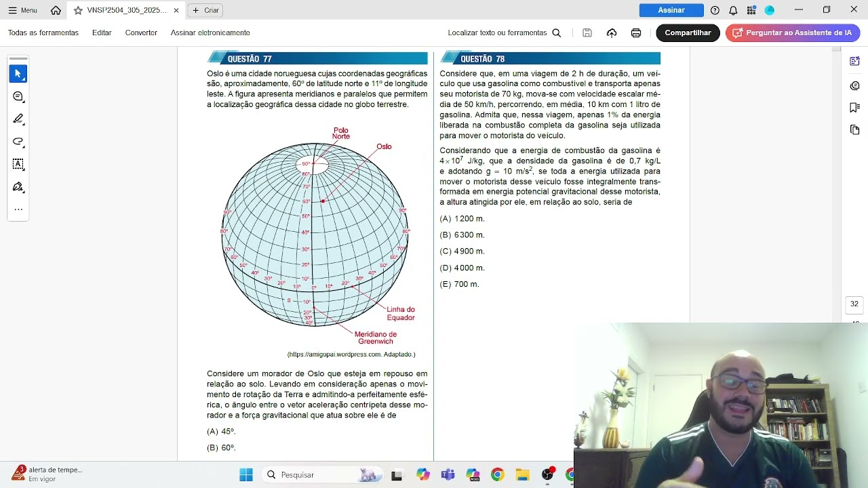Open notifications bell icon
Image resolution: width=868 pixels, height=488 pixels.
click(733, 10)
